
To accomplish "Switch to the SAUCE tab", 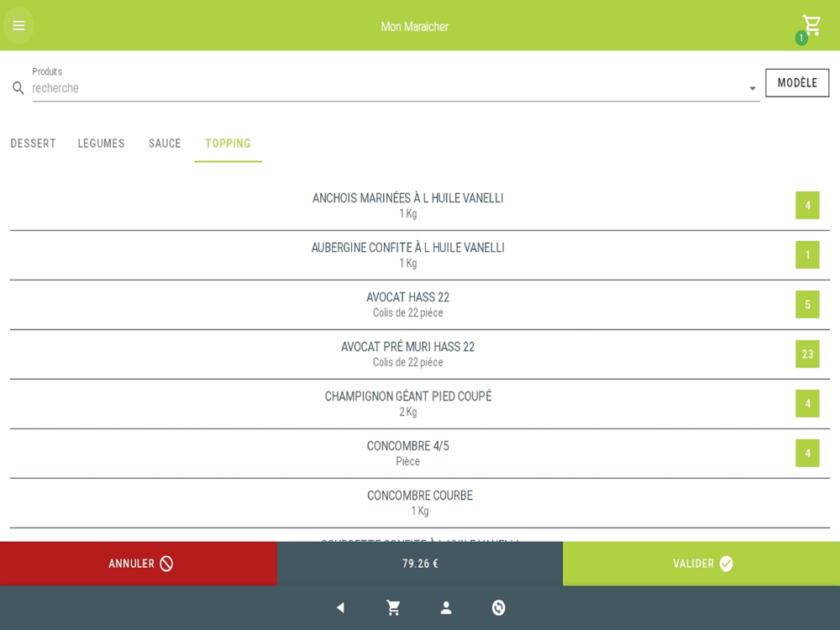I will (165, 143).
